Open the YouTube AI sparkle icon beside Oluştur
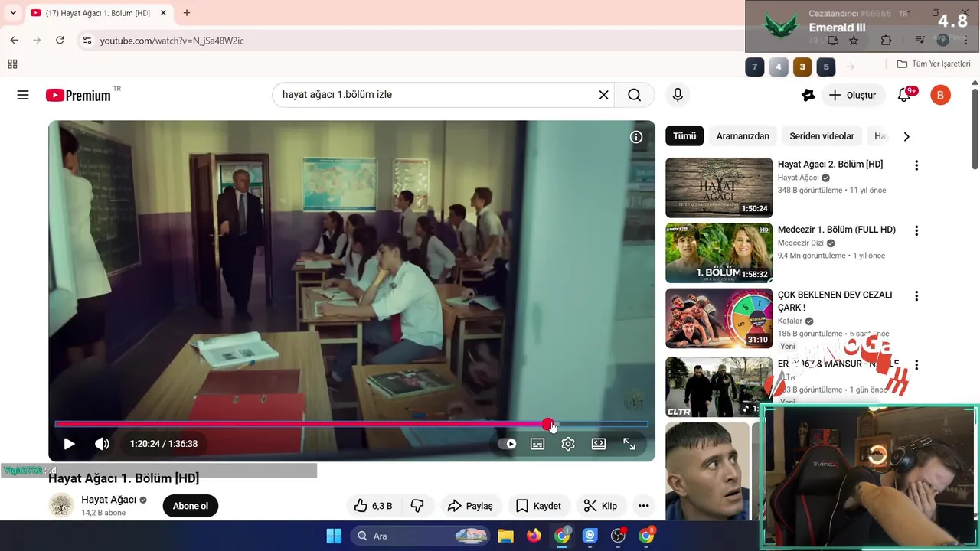Viewport: 980px width, 551px height. click(x=808, y=95)
